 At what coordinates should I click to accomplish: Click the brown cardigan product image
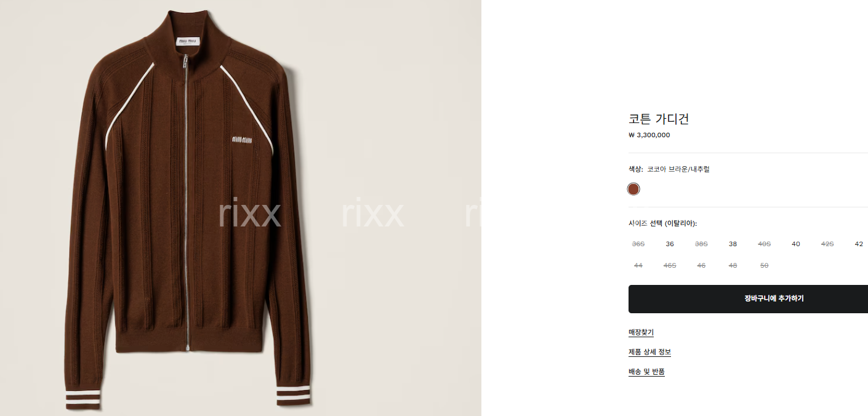click(188, 209)
